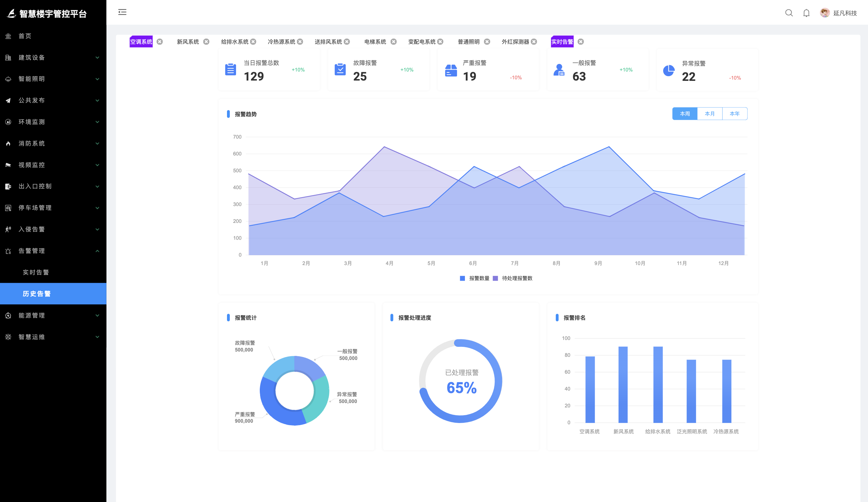Open 实时告警 in the sidebar submenu

point(36,272)
